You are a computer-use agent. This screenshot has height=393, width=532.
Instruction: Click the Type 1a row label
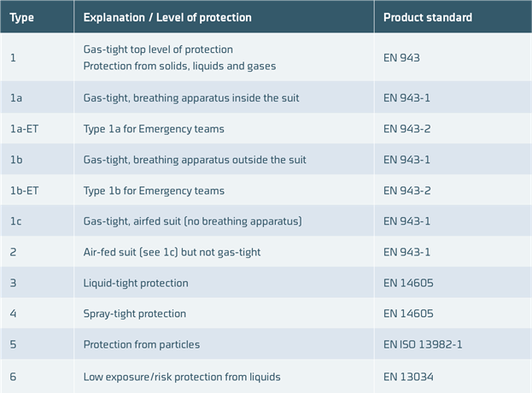16,98
